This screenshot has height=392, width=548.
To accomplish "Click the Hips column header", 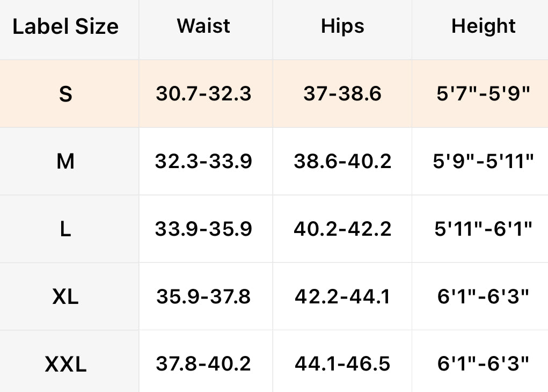I will pos(342,26).
